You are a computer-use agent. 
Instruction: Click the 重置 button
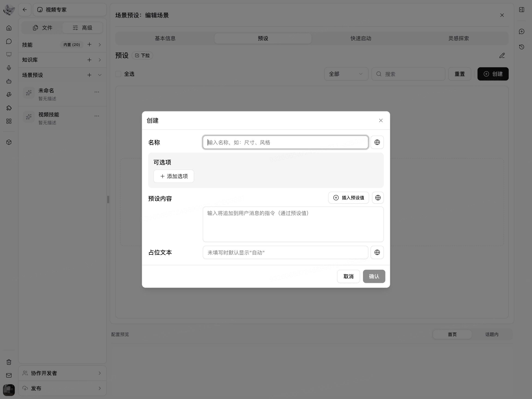pos(459,74)
